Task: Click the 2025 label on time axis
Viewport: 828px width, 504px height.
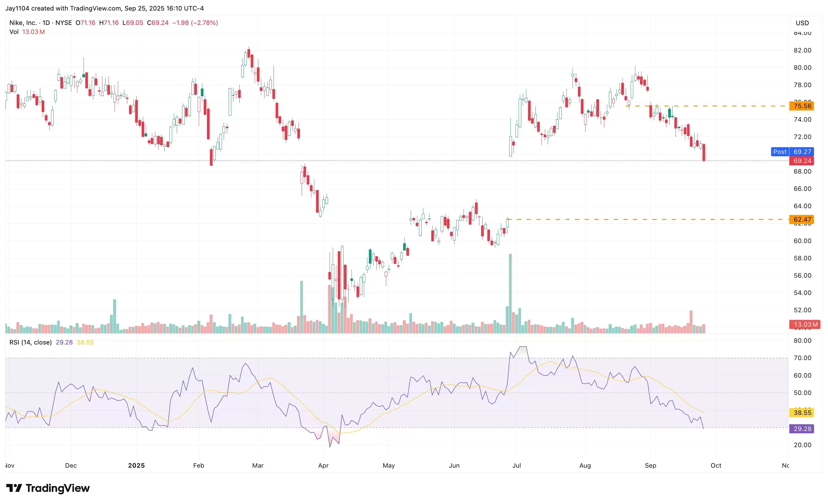Action: pos(136,465)
